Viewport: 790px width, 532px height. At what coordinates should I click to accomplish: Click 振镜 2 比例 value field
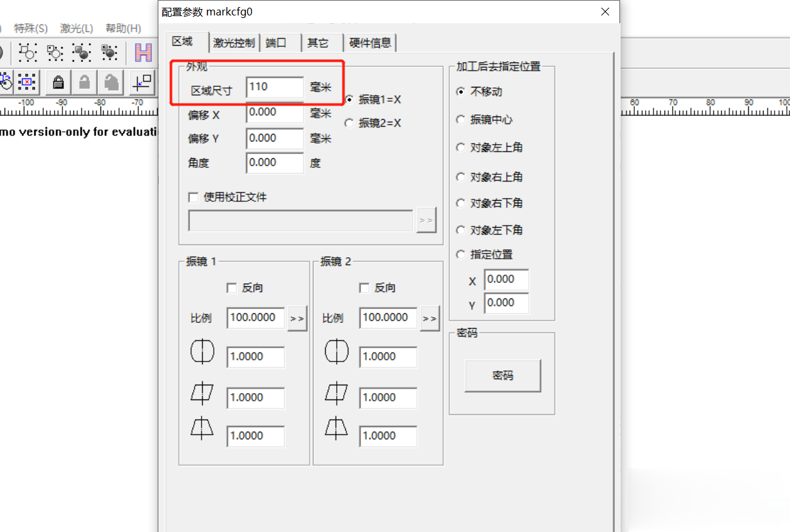pos(388,318)
